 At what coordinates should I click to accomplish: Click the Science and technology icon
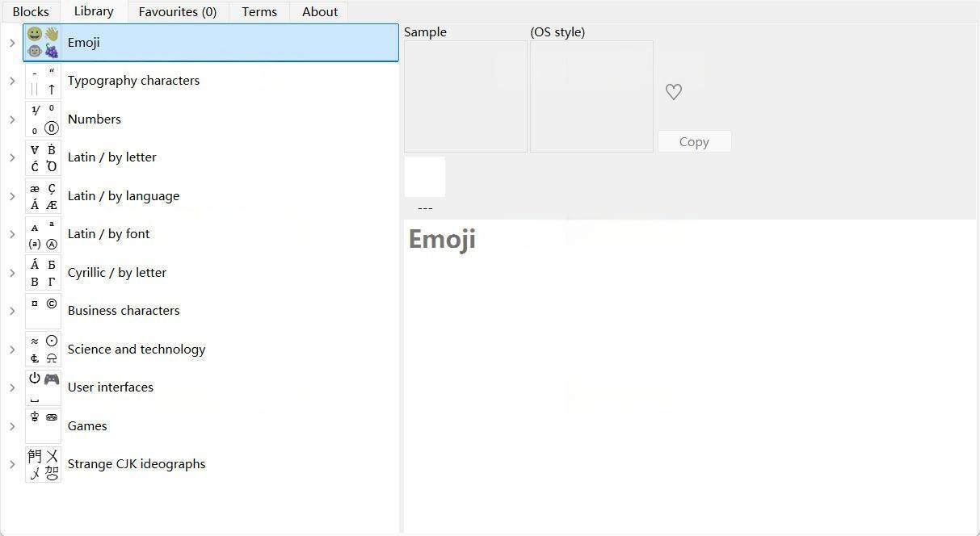pyautogui.click(x=43, y=350)
